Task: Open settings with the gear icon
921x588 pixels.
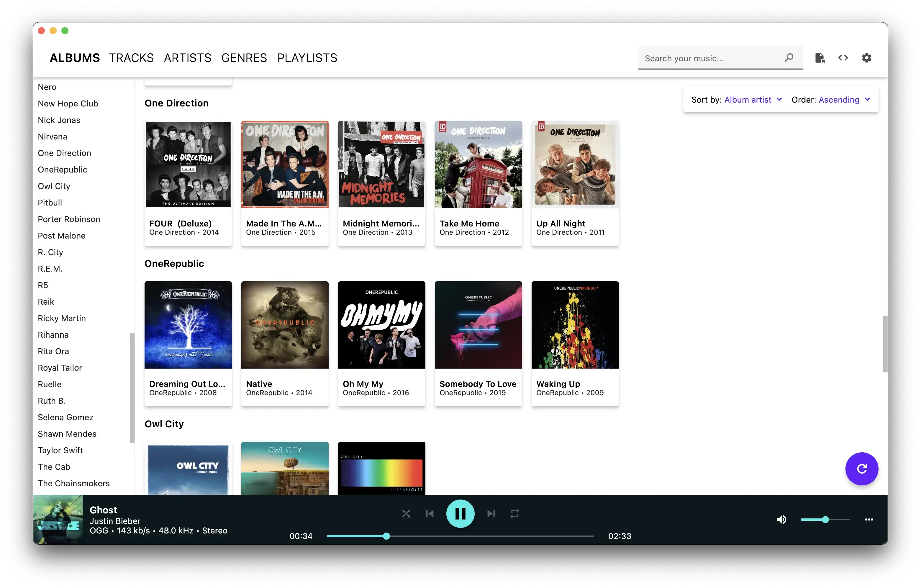Action: [866, 58]
